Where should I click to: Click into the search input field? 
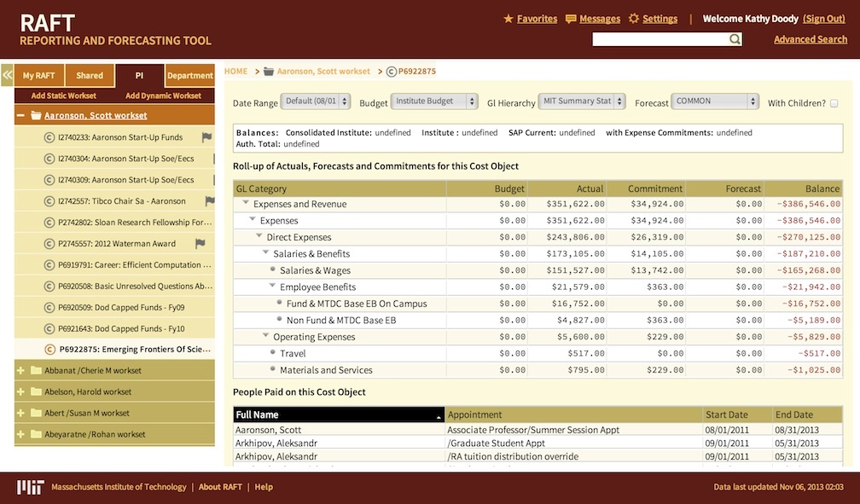tap(660, 39)
